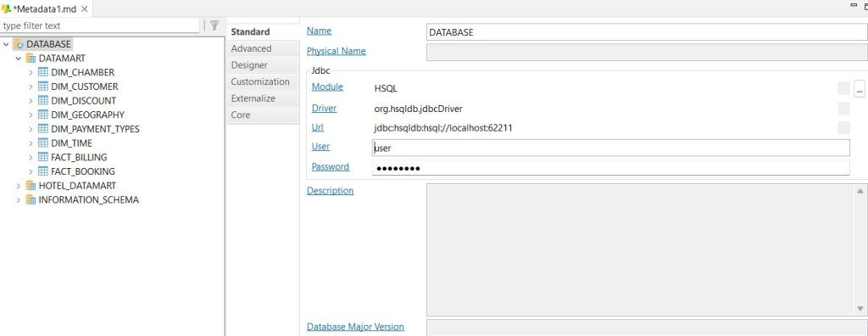This screenshot has width=868, height=336.
Task: Click the DATAMART schema icon
Action: coord(31,59)
